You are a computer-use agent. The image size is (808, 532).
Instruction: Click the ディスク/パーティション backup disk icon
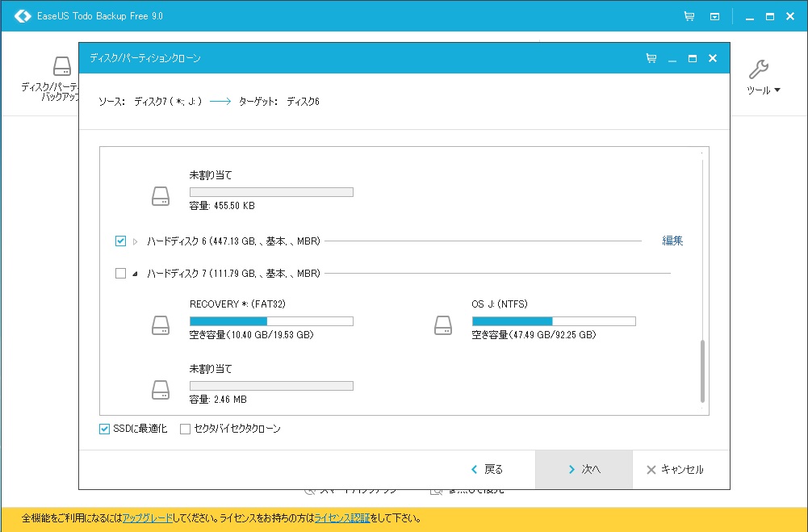(61, 66)
